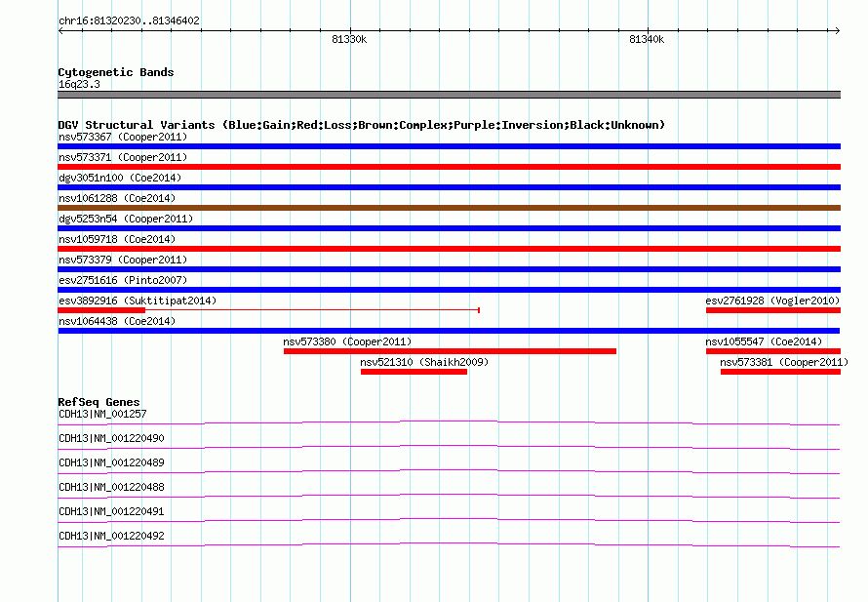
Task: Click the 81330k ruler tick label
Action: pos(349,39)
